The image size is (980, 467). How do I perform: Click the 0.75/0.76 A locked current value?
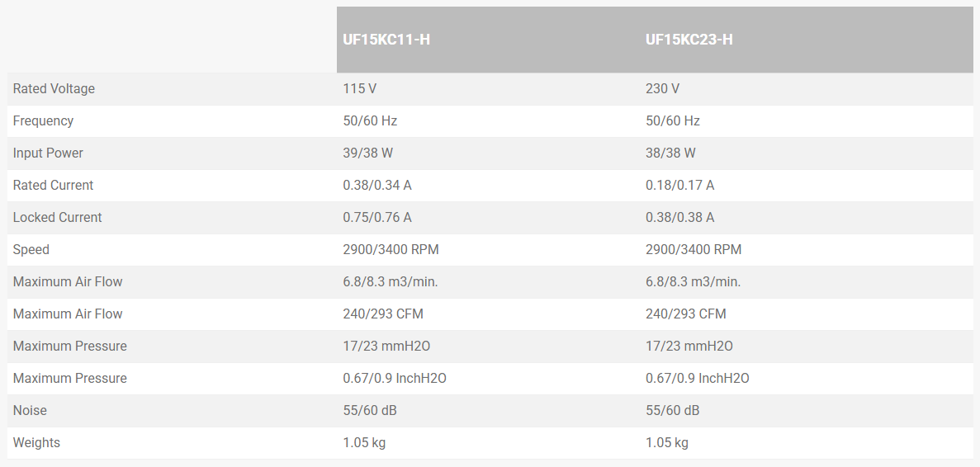point(377,217)
